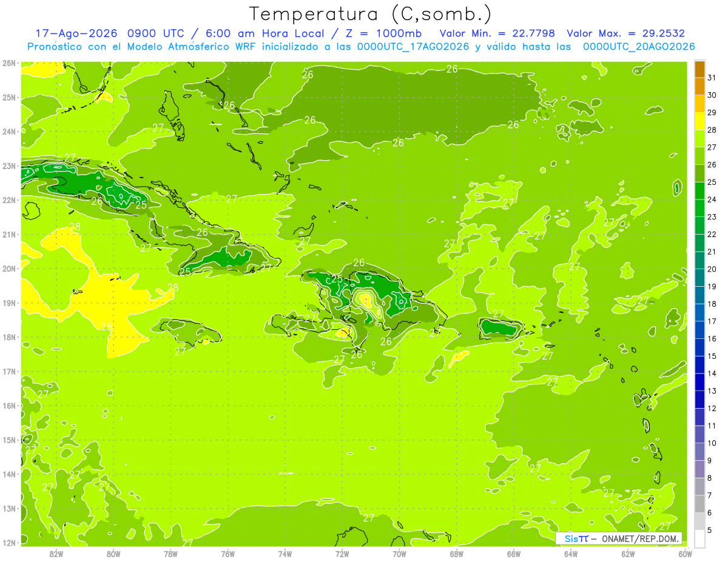Click the longitude label '70W'
Viewport: 728px width, 562px height.
tap(399, 553)
